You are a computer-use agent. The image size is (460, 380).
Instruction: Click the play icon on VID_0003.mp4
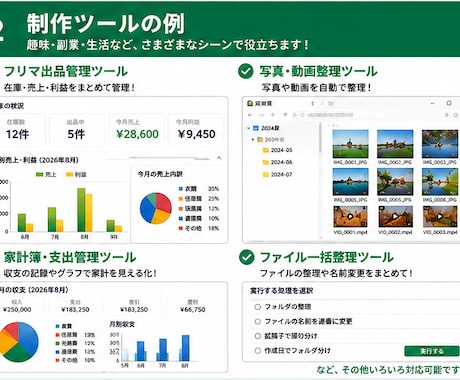(440, 217)
